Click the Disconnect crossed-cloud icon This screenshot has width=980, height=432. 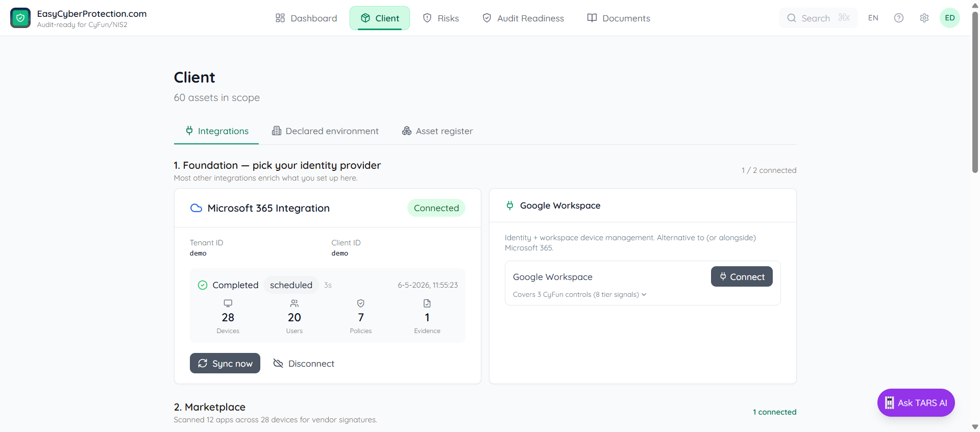278,363
